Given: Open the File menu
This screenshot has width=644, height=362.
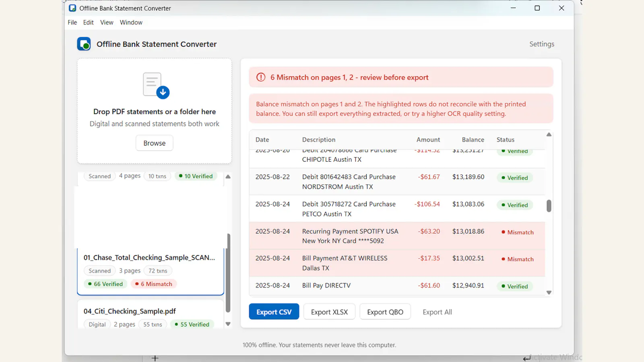Looking at the screenshot, I should [x=72, y=23].
